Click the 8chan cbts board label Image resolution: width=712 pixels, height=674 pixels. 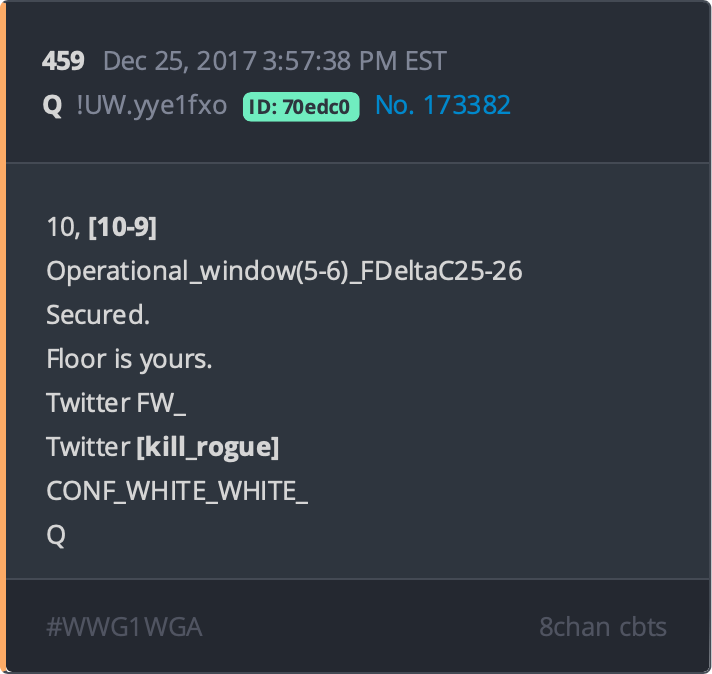pos(603,627)
